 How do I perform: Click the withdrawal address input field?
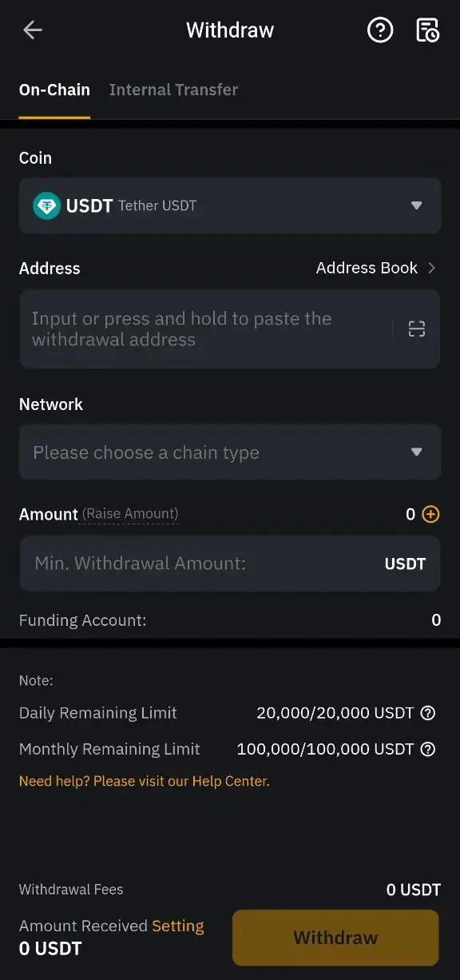[200, 329]
